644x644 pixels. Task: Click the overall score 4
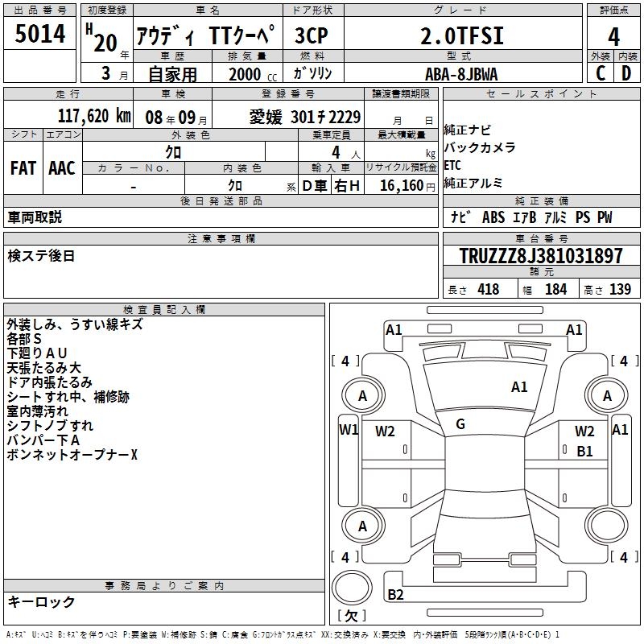point(613,37)
